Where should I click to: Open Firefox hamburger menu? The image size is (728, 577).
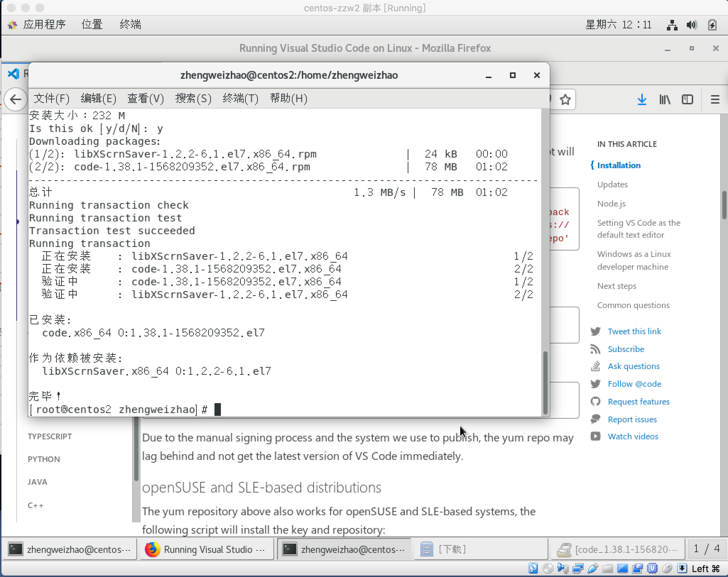click(715, 99)
